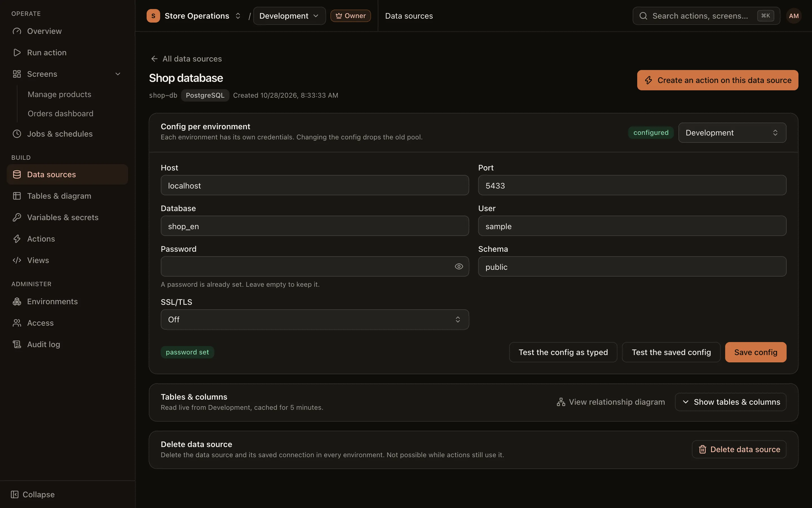Screen dimensions: 812x508
Task: Expand Show tables & columns
Action: [x=731, y=402]
